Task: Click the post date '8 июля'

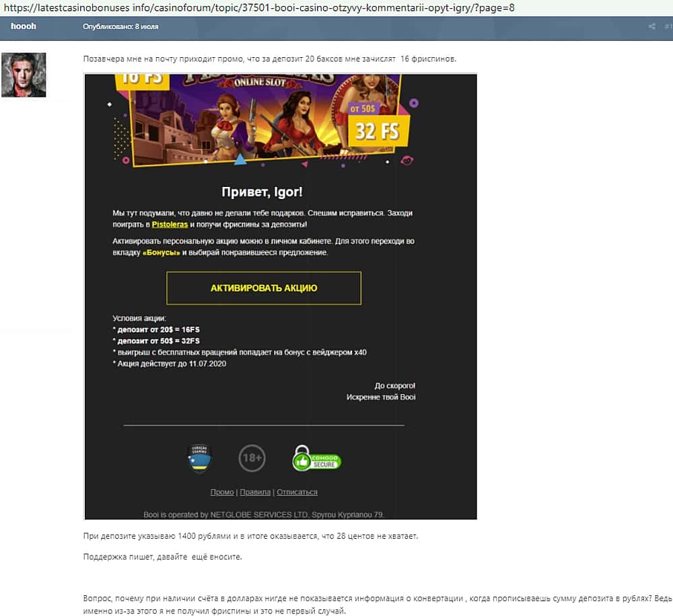Action: coord(147,27)
